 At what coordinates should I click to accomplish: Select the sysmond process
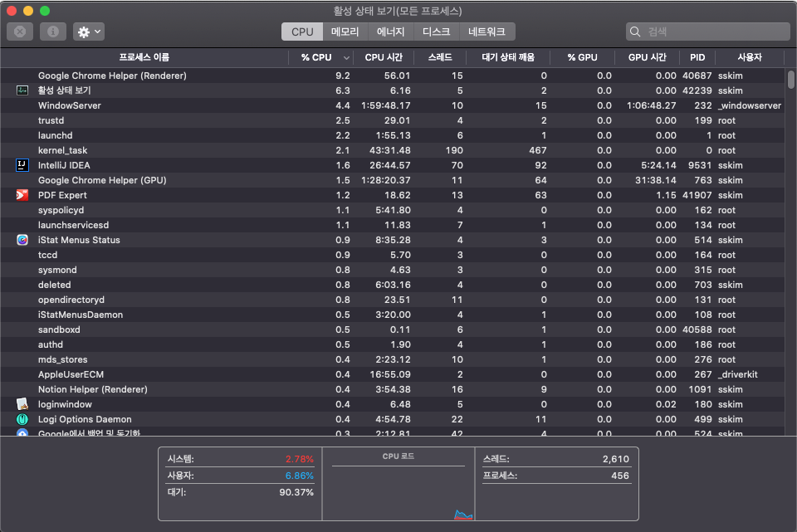coord(393,270)
